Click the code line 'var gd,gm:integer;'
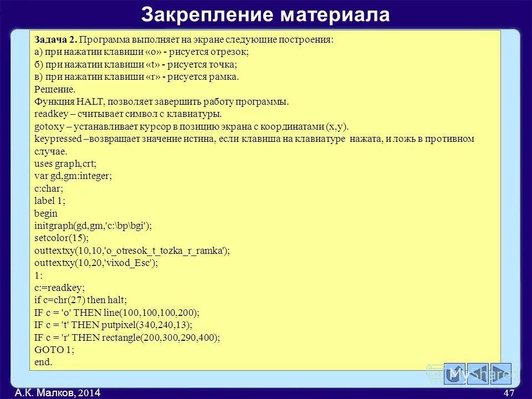 (73, 176)
